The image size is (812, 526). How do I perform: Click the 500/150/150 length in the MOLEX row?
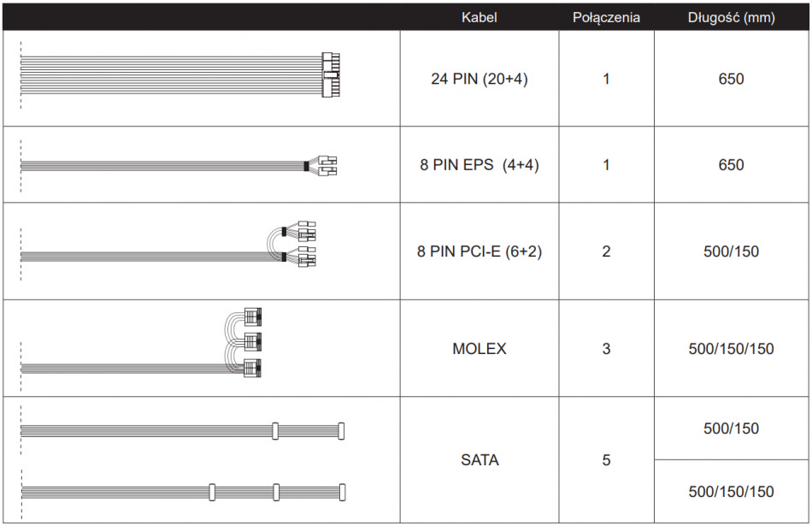point(731,349)
